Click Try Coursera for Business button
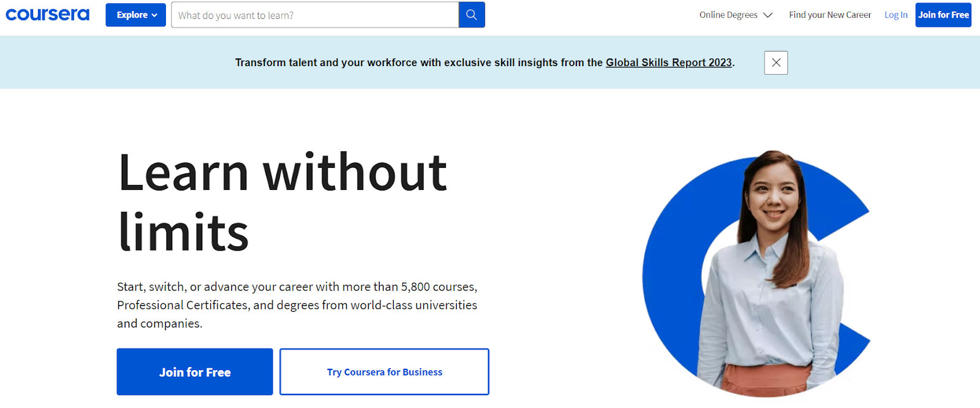The width and height of the screenshot is (980, 408). 385,372
